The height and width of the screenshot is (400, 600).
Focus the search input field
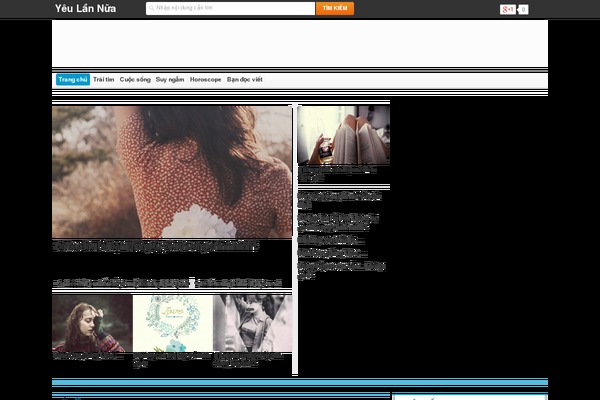(x=230, y=8)
